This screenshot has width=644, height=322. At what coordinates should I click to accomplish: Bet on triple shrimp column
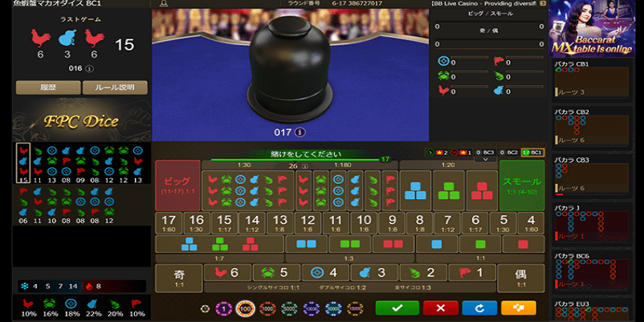click(x=373, y=190)
